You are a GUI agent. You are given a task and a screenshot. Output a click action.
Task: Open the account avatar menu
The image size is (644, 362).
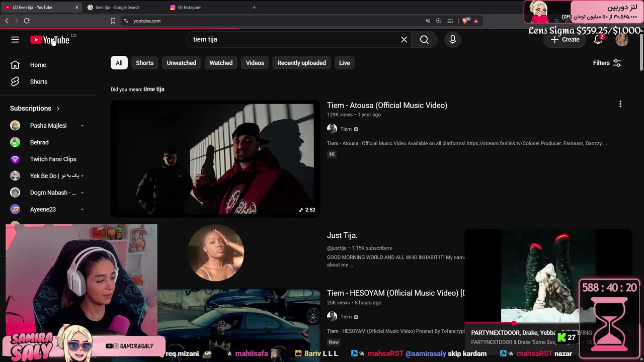coord(622,40)
